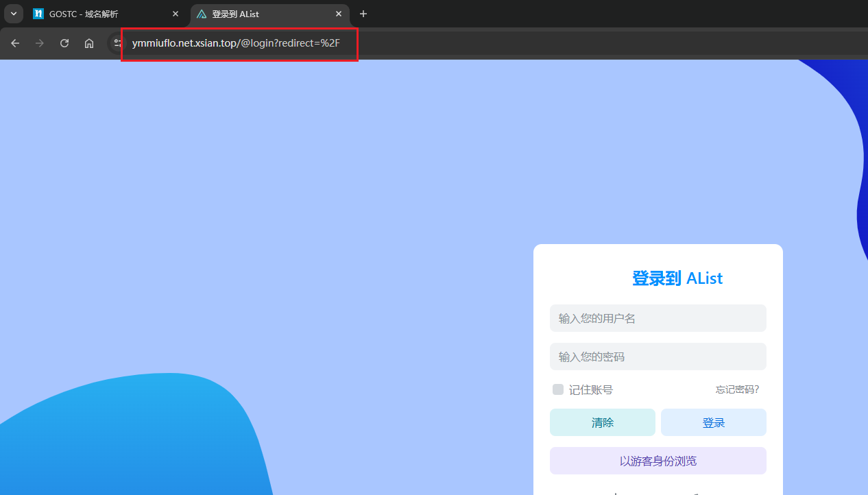Open the browser home page
868x495 pixels.
(x=89, y=43)
